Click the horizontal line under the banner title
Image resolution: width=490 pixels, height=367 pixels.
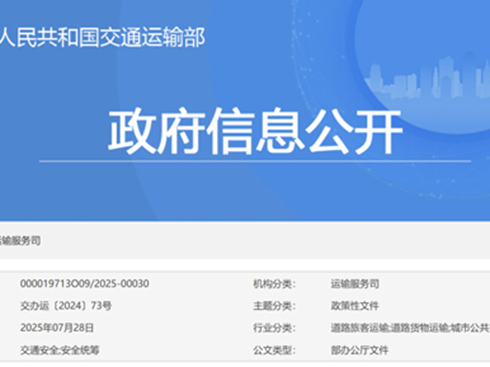[255, 161]
